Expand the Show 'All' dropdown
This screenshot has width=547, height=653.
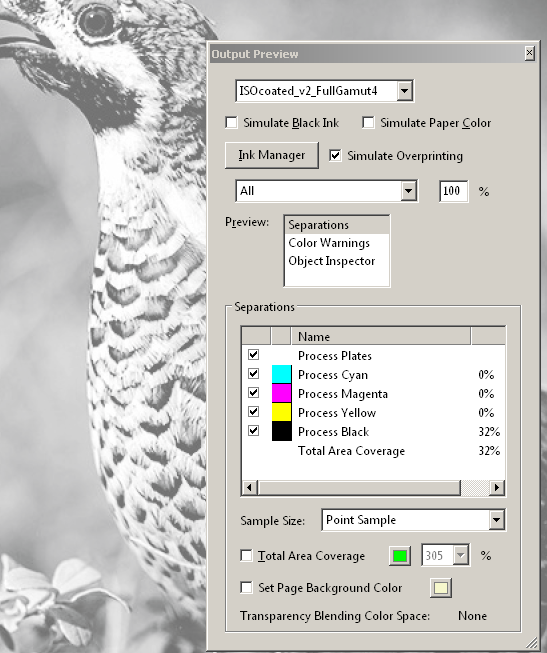point(409,191)
